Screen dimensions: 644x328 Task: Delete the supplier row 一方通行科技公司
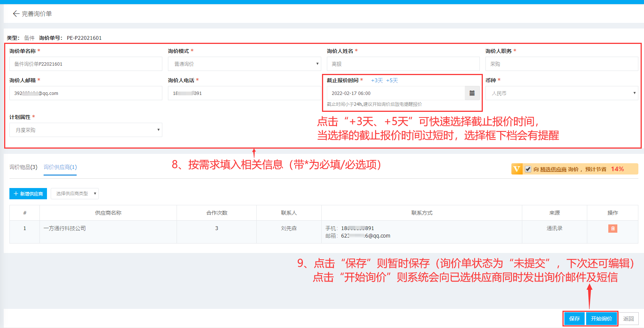(x=612, y=228)
